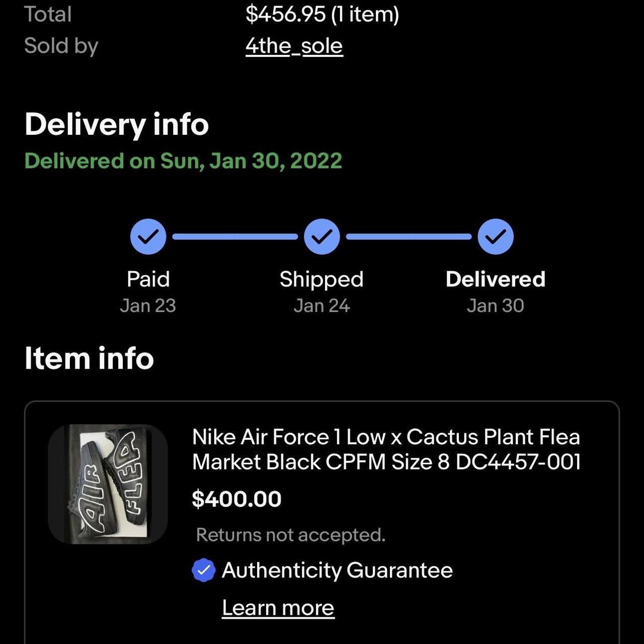Click the Item info heading
The height and width of the screenshot is (644, 644).
(89, 358)
